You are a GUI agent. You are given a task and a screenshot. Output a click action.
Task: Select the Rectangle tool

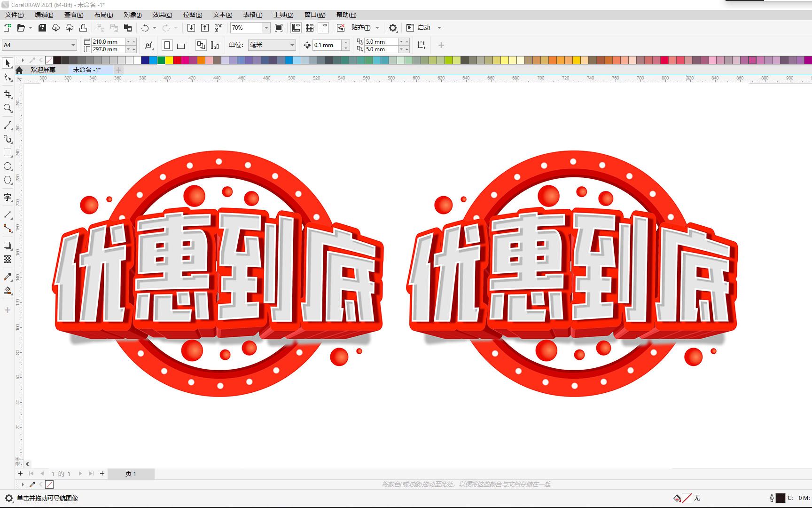8,152
